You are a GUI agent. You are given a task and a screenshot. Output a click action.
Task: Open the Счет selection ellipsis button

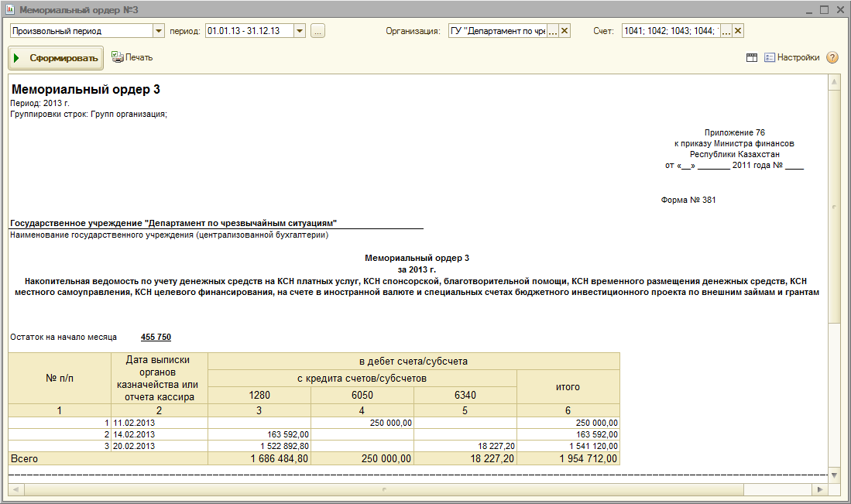[x=726, y=31]
